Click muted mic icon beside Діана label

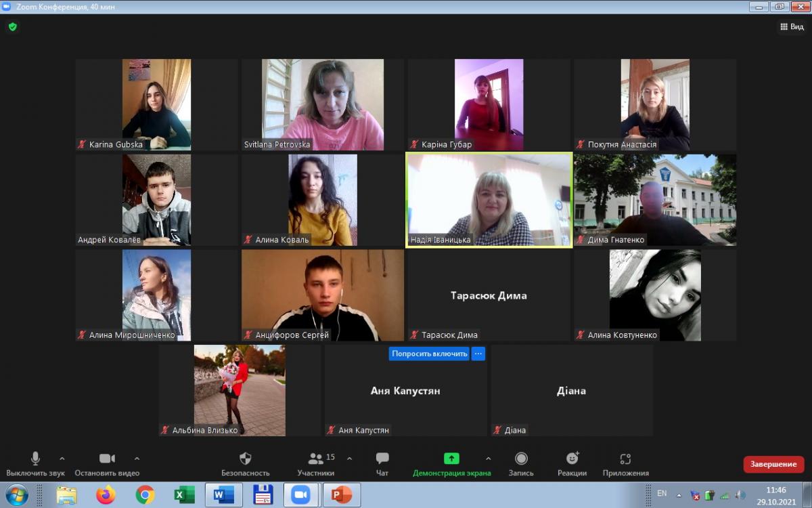pyautogui.click(x=497, y=430)
